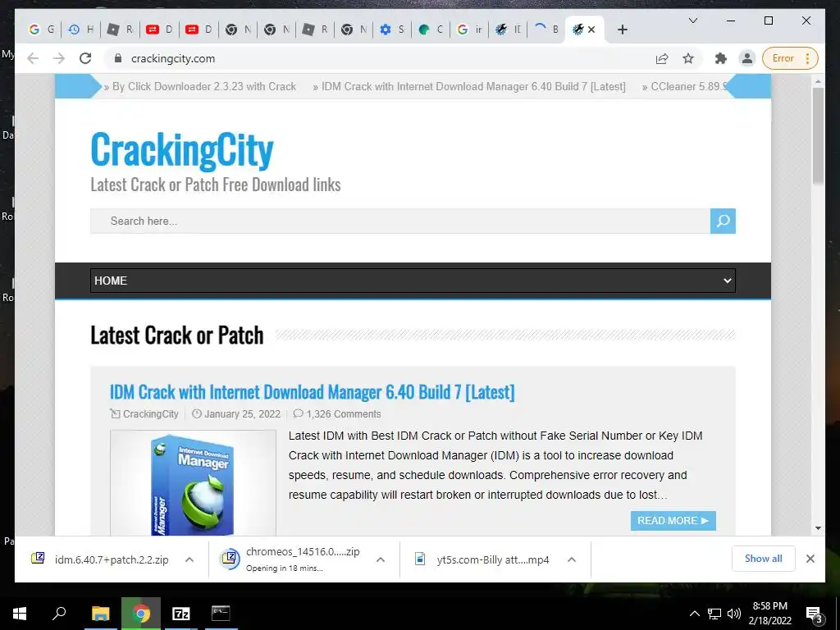Screen dimensions: 840x630
Task: Open the notification center icon
Action: click(x=813, y=614)
